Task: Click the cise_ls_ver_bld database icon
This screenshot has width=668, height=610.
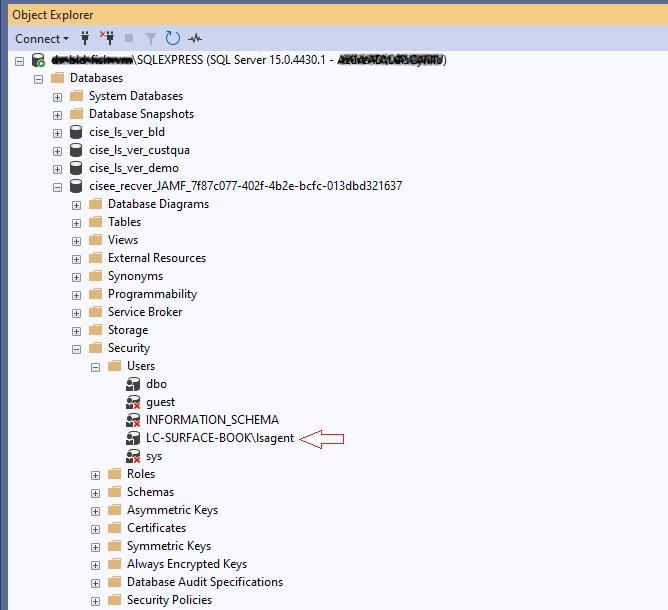Action: (76, 132)
